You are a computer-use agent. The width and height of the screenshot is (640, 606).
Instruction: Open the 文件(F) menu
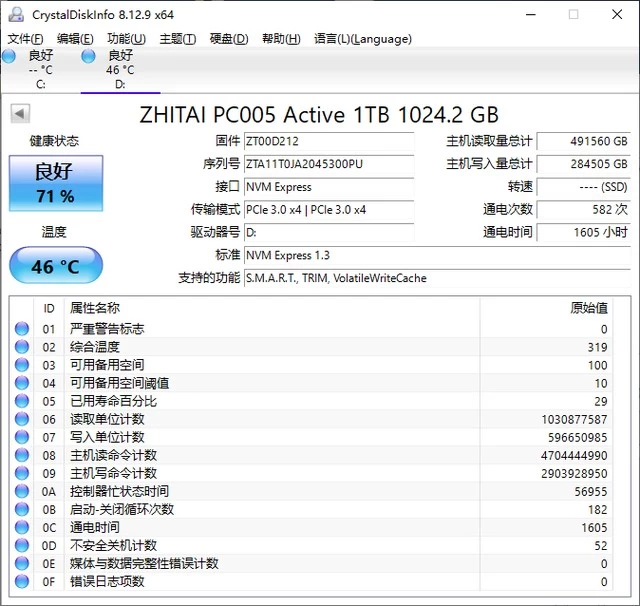click(25, 39)
